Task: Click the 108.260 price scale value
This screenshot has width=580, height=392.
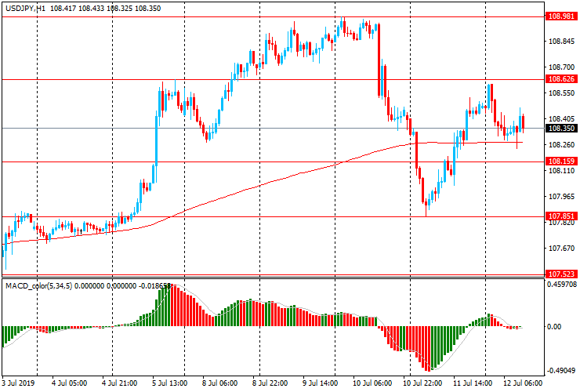Action: click(561, 145)
